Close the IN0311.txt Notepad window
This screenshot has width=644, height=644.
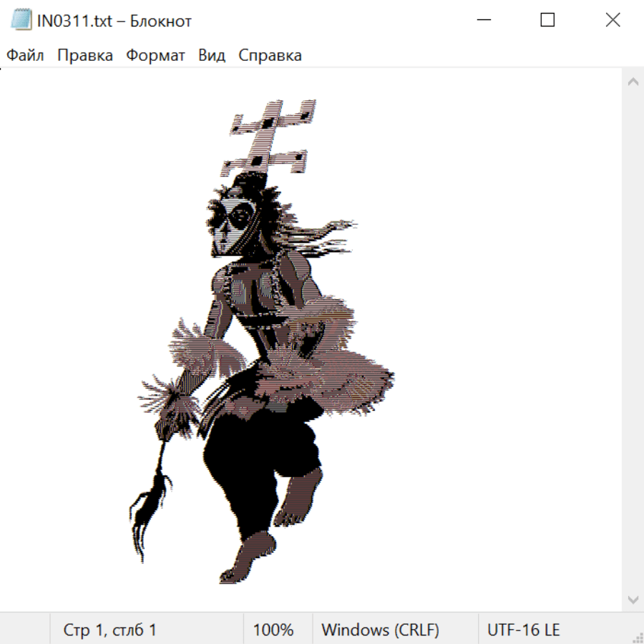[613, 21]
